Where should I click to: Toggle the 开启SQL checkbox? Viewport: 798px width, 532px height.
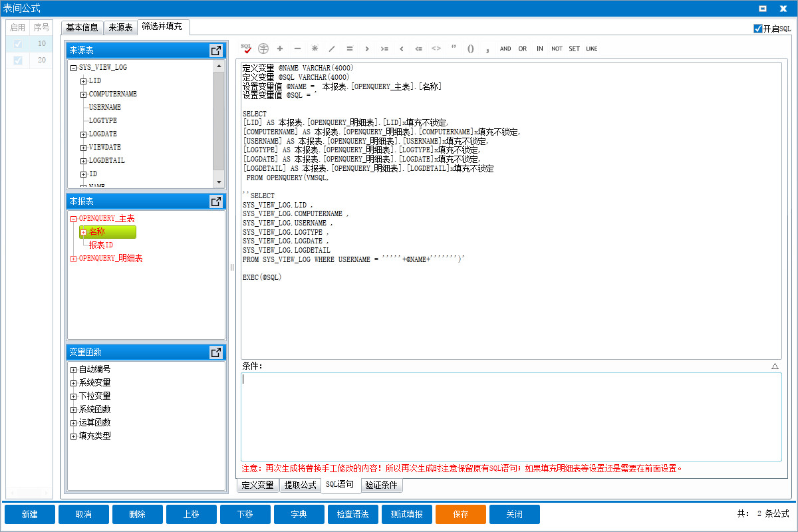(757, 29)
